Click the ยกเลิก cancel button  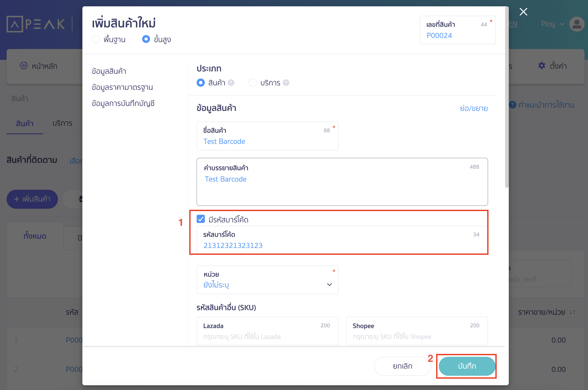[403, 366]
